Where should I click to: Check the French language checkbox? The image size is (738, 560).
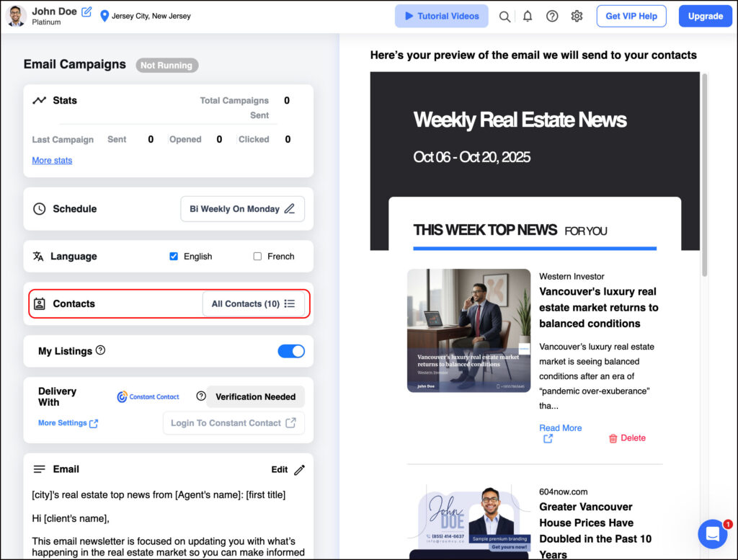click(x=257, y=256)
